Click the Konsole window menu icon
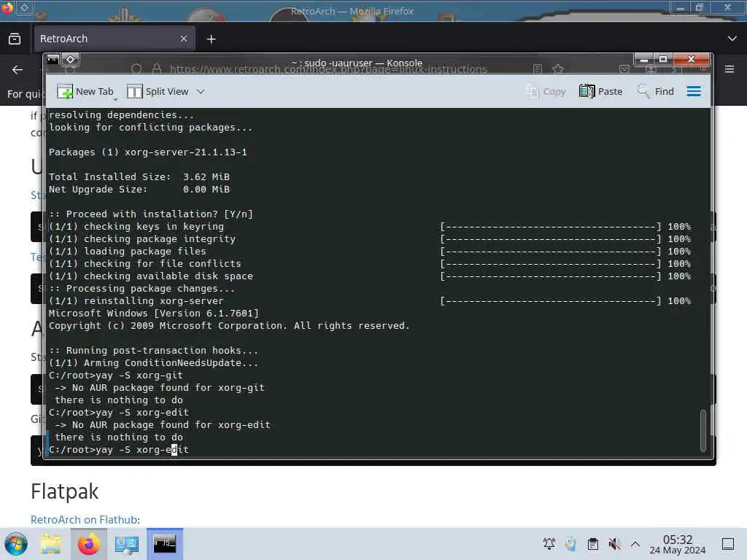Screen dimensions: 747x560 (x=53, y=60)
